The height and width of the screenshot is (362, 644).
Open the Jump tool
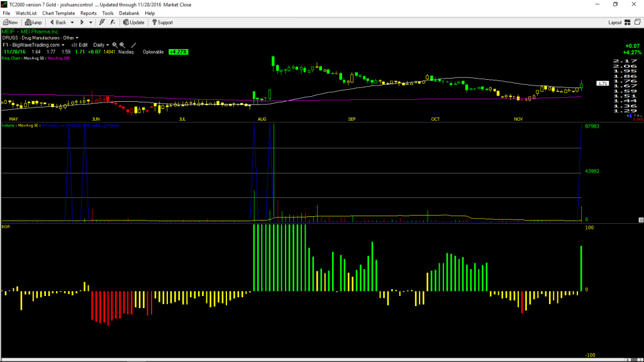tap(33, 23)
